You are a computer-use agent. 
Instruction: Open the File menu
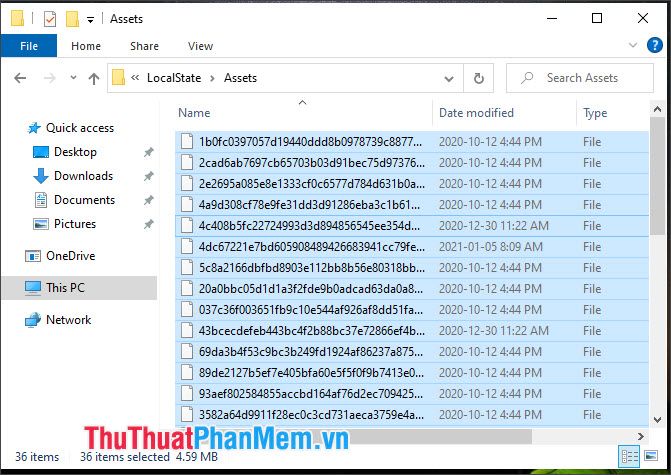click(29, 46)
